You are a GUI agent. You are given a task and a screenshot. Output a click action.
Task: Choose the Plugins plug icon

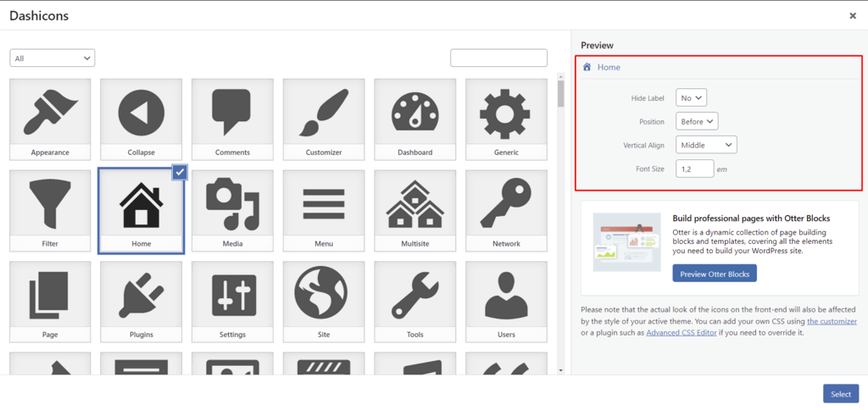(142, 302)
